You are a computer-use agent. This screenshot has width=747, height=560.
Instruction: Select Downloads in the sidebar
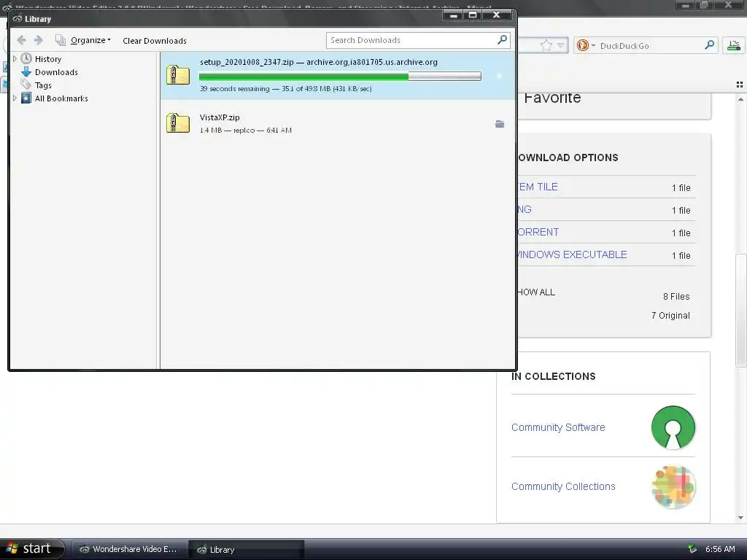click(56, 72)
